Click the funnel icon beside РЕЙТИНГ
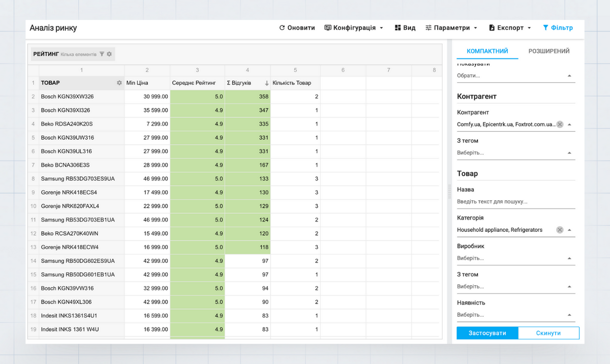The width and height of the screenshot is (610, 364). (x=102, y=54)
